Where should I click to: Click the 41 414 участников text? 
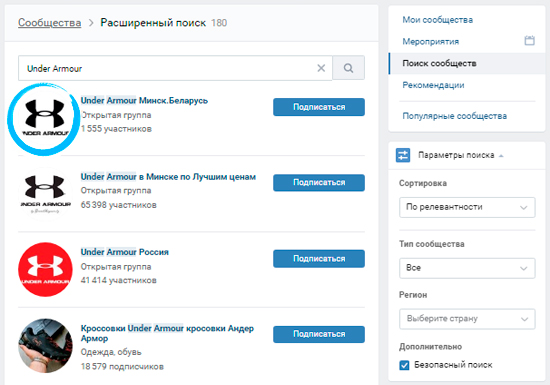point(119,281)
